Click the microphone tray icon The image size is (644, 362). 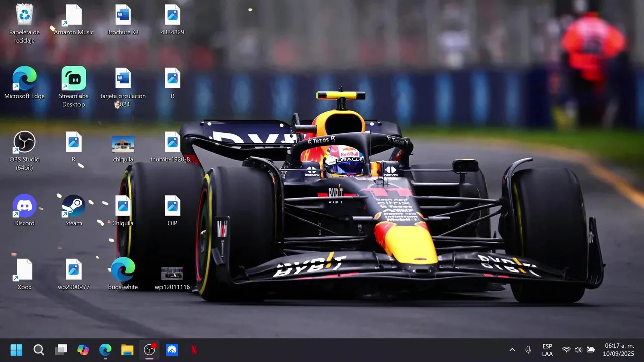click(x=528, y=350)
